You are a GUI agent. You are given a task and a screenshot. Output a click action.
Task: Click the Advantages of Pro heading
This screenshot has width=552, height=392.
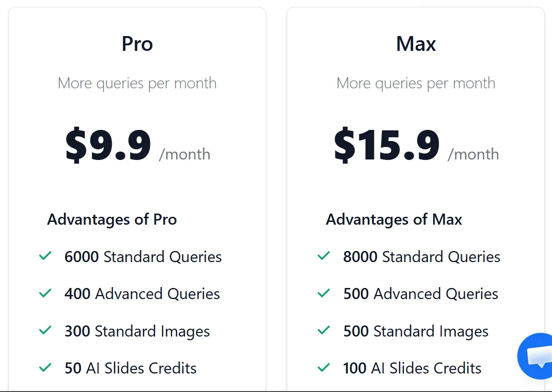pos(112,219)
